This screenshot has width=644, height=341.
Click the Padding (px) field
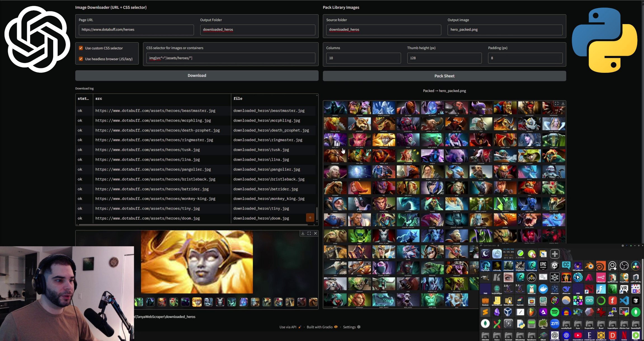click(525, 58)
